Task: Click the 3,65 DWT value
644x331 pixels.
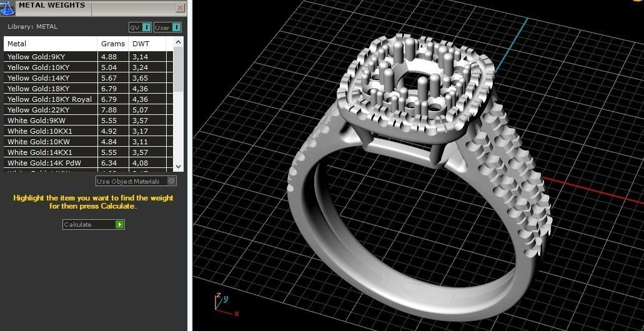Action: (140, 78)
